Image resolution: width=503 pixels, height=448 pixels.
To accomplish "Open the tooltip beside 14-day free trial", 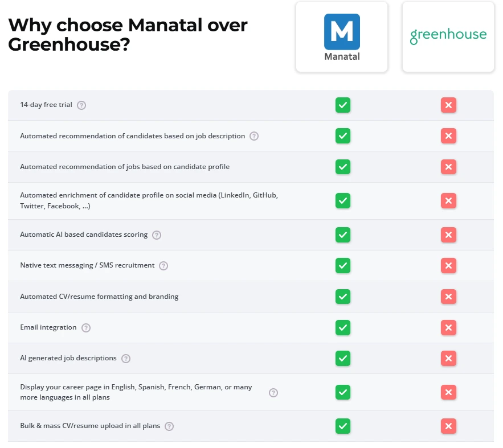I will (81, 105).
